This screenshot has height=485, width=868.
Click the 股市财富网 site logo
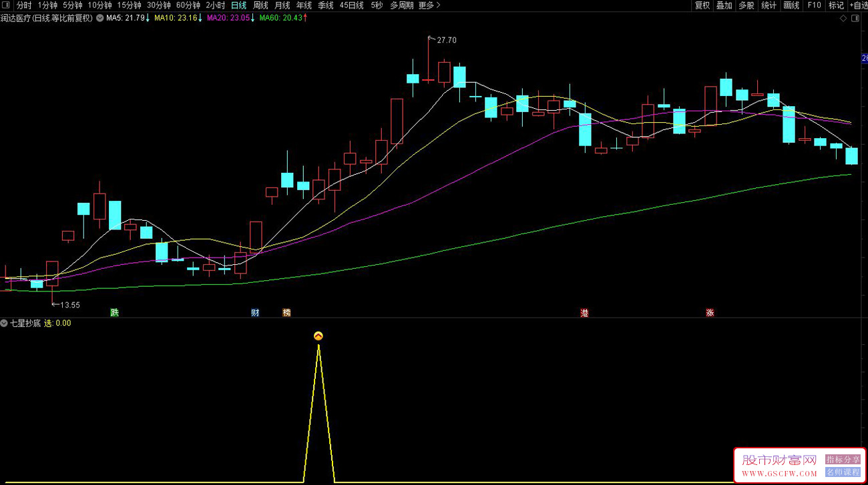tap(779, 460)
